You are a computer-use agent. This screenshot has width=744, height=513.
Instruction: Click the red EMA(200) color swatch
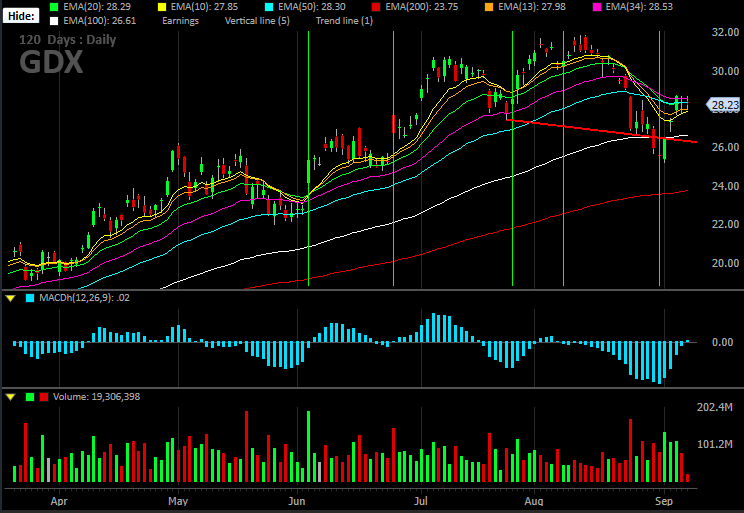[376, 7]
